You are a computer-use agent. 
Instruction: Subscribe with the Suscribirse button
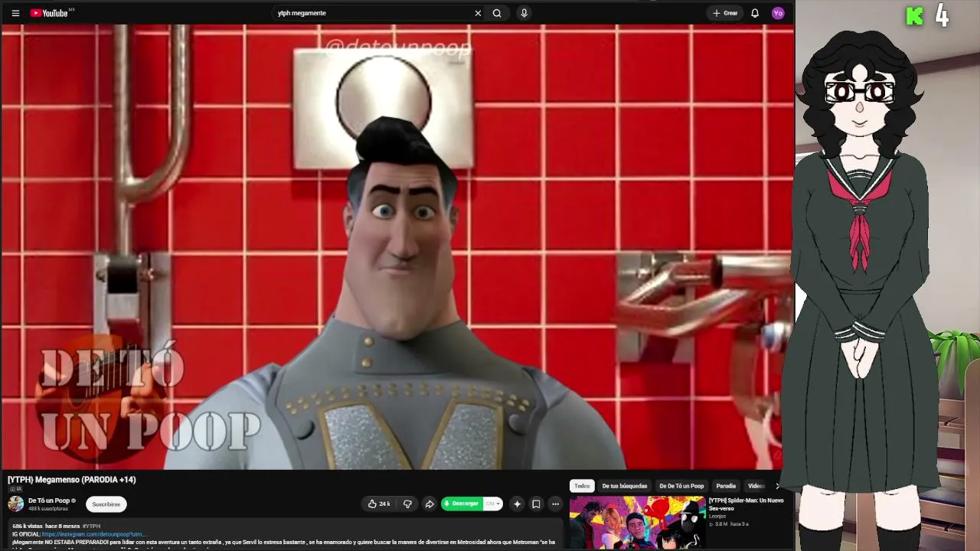(x=106, y=504)
